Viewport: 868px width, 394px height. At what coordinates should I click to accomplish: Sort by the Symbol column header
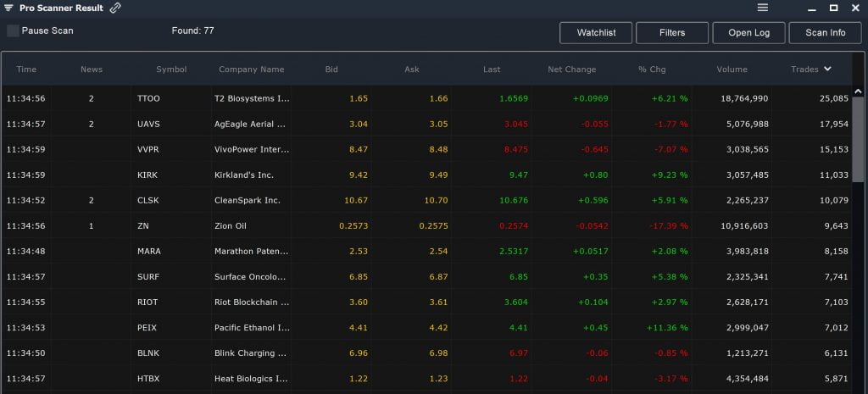(171, 69)
